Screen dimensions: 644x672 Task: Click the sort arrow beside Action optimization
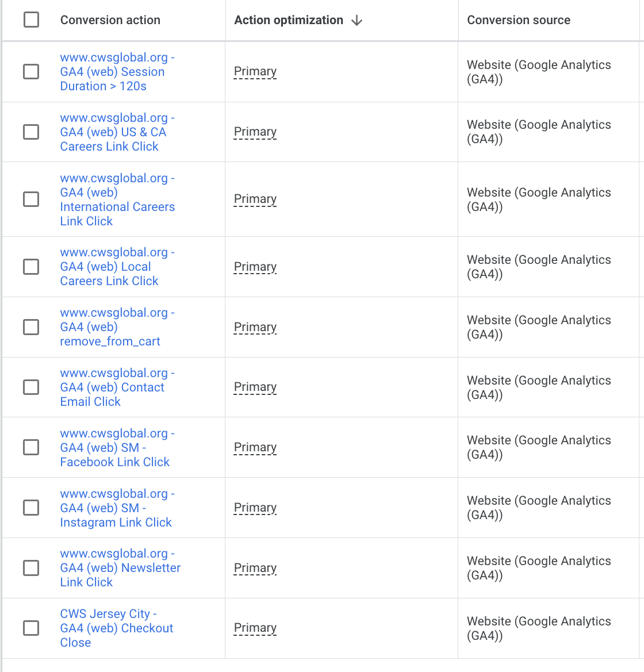(356, 20)
